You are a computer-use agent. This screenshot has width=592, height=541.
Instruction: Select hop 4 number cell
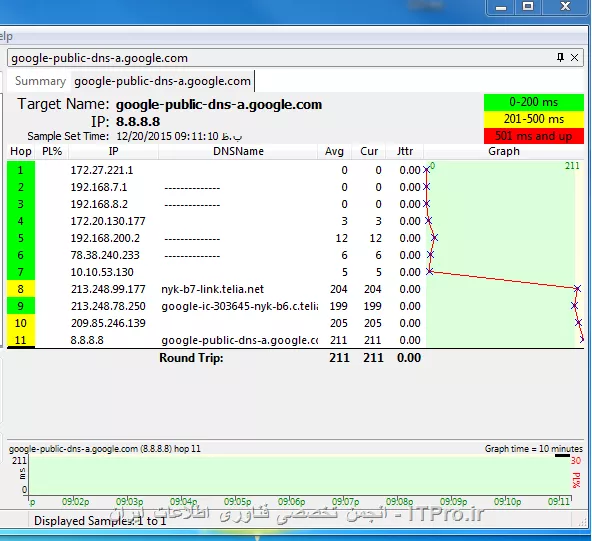(21, 221)
